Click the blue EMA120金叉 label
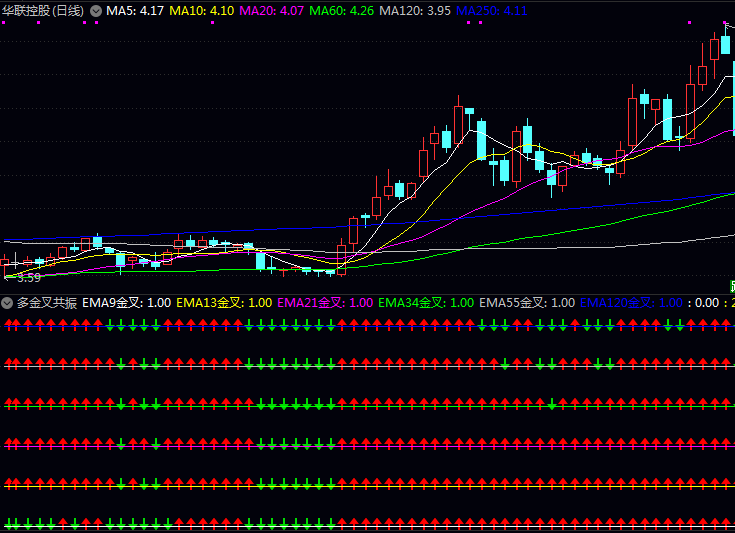Image resolution: width=735 pixels, height=533 pixels. point(631,302)
